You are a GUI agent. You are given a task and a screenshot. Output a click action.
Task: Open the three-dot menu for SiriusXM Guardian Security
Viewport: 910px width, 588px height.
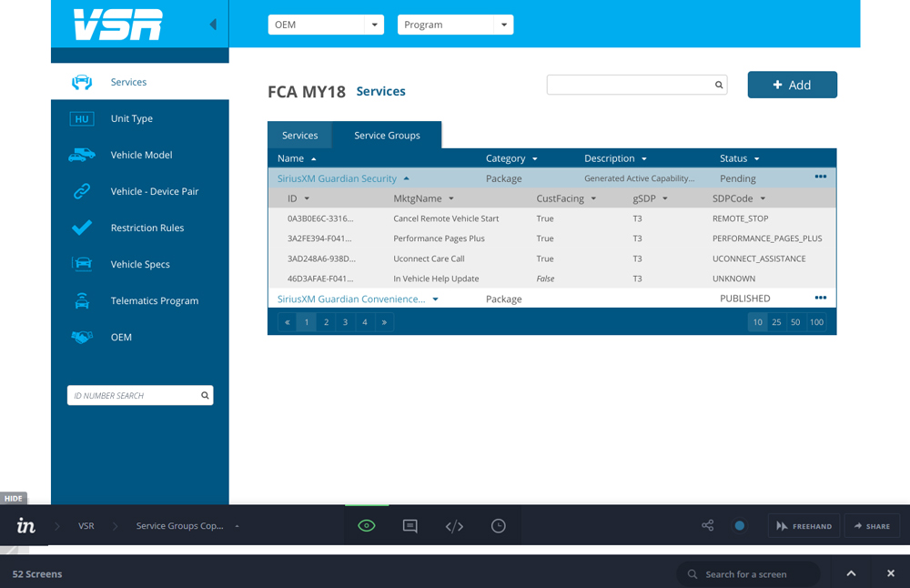coord(820,177)
